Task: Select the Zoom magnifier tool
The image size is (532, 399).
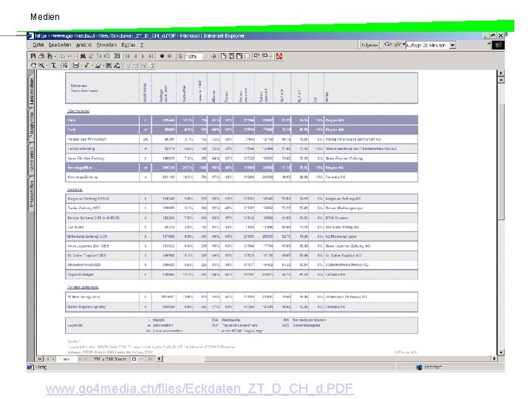Action: (41, 66)
